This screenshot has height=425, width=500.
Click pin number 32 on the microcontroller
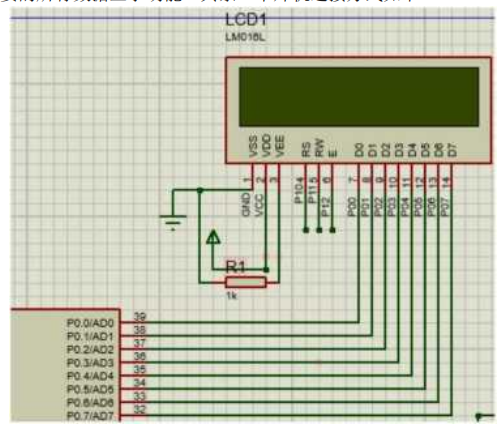pos(140,409)
